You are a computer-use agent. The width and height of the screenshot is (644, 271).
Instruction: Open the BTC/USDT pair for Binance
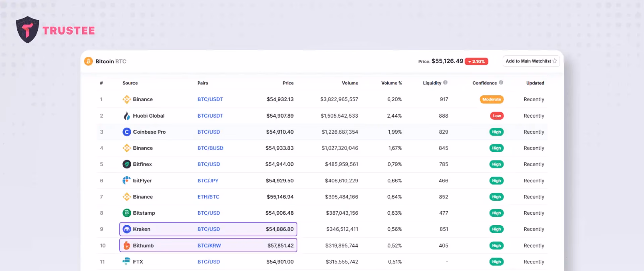[210, 99]
